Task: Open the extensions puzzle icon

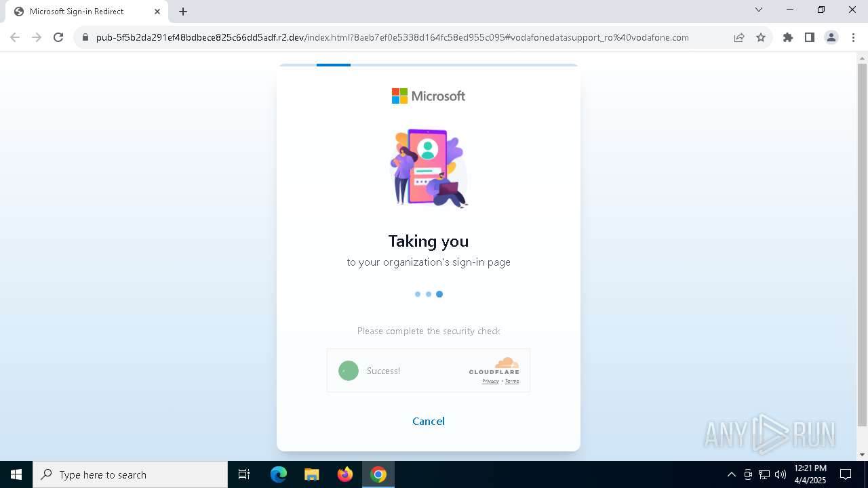Action: coord(788,37)
